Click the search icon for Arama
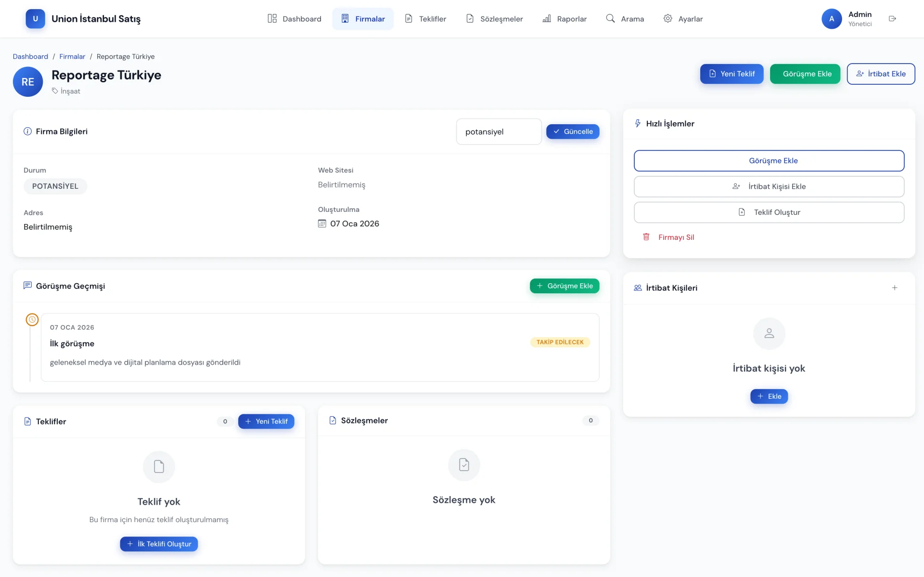The width and height of the screenshot is (924, 577). click(610, 19)
